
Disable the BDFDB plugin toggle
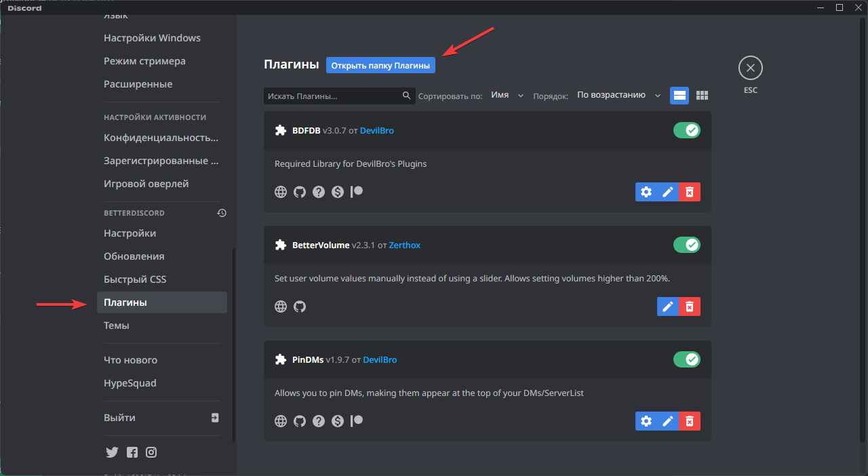click(x=687, y=130)
